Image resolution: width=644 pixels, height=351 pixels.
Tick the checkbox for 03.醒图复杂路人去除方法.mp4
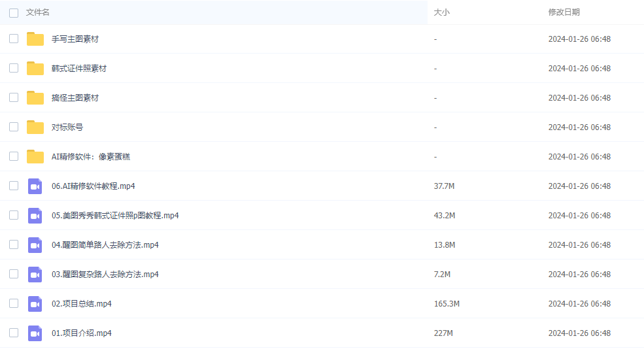point(14,274)
